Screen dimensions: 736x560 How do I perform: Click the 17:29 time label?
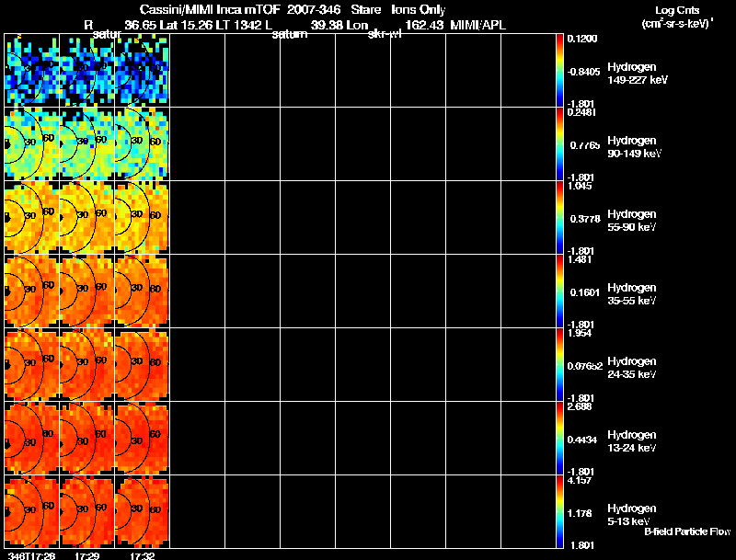[x=86, y=554]
